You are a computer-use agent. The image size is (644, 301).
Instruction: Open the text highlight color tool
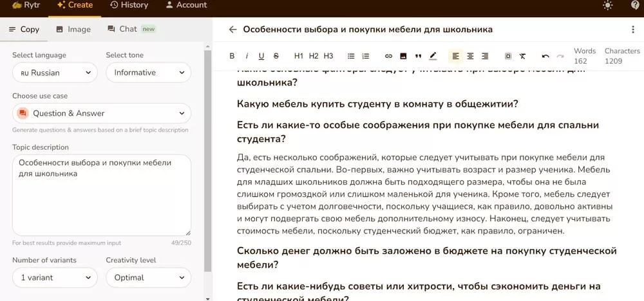coord(433,56)
